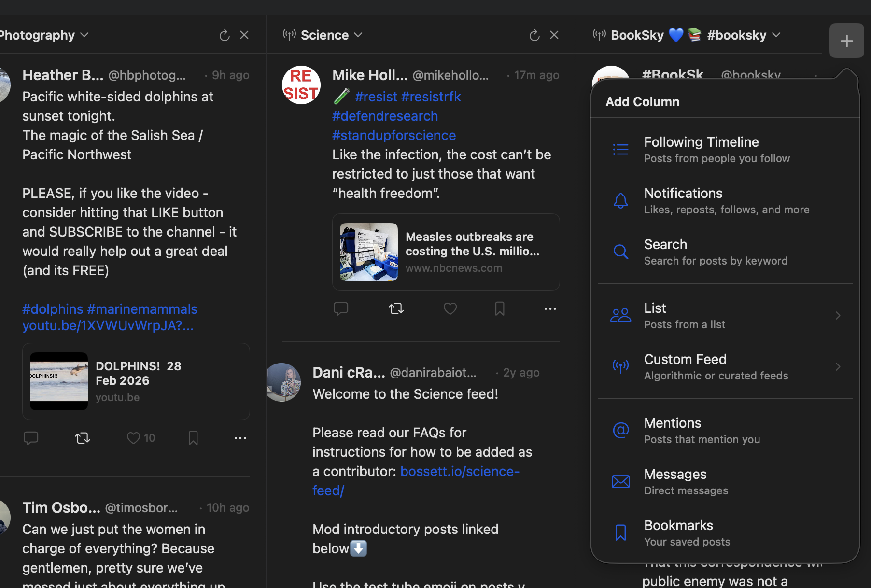
Task: Like Mike Holloway's measles post
Action: 450,308
